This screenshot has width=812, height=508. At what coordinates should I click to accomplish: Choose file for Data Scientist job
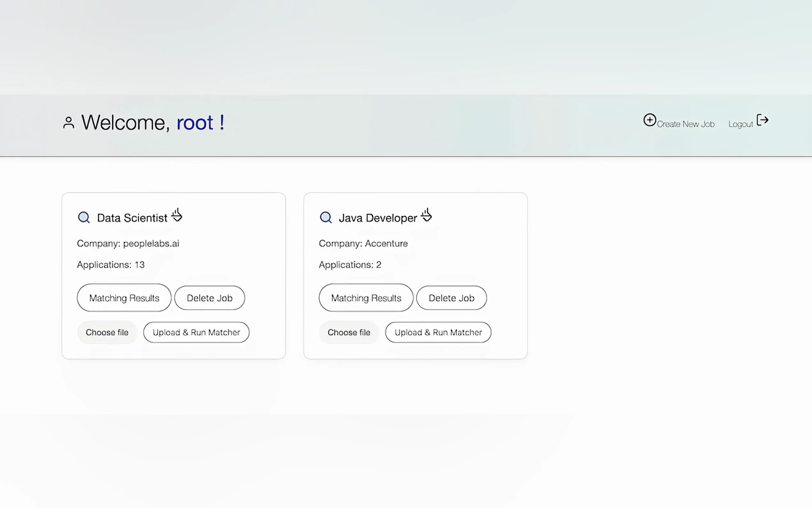pos(107,332)
